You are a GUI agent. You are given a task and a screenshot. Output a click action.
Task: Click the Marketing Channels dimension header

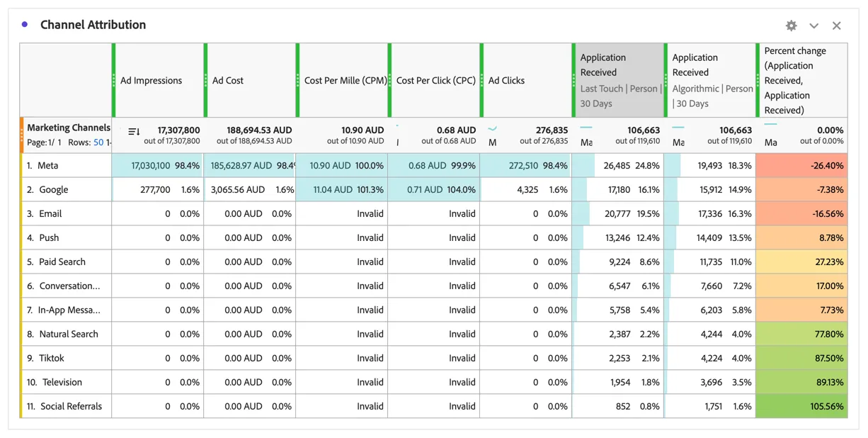tap(69, 128)
